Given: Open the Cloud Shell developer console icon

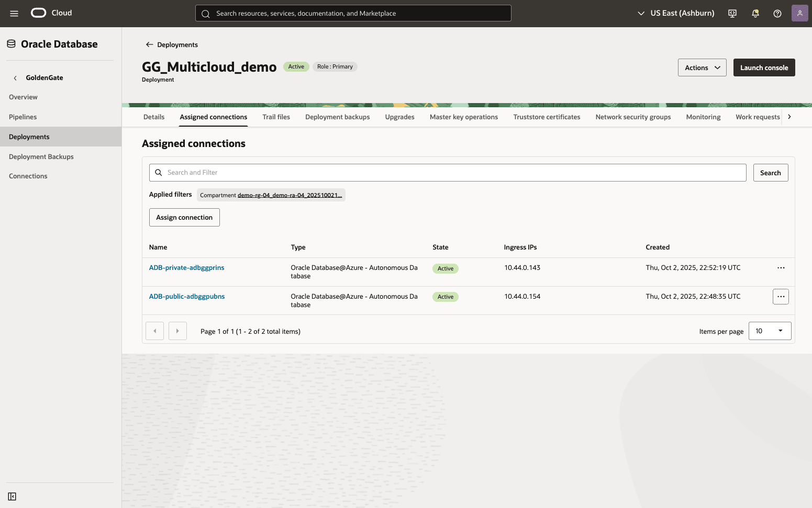Looking at the screenshot, I should pos(732,13).
